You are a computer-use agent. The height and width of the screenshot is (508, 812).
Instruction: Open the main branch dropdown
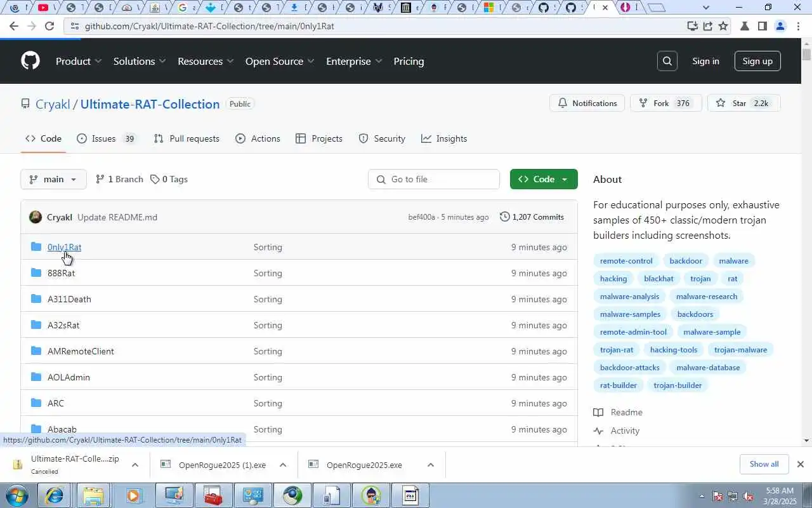point(53,179)
